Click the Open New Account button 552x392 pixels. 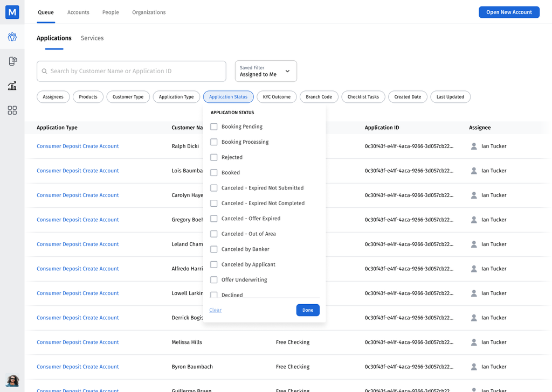pyautogui.click(x=509, y=12)
